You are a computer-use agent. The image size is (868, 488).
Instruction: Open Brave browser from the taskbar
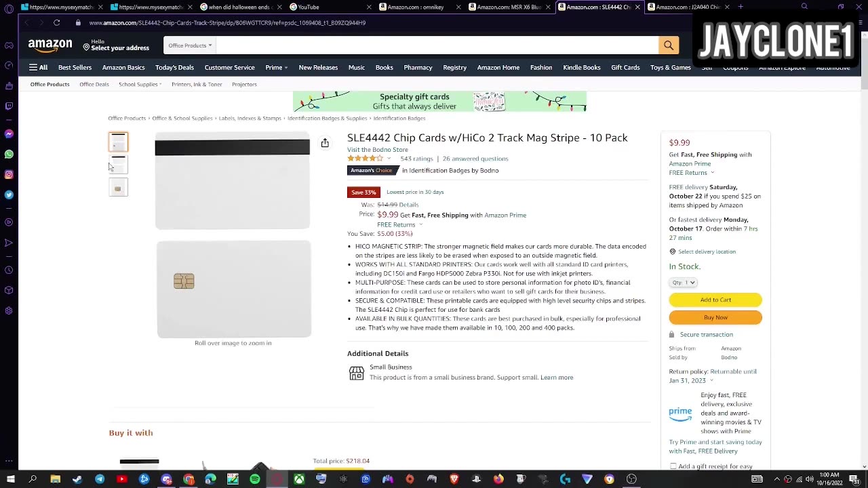click(454, 479)
